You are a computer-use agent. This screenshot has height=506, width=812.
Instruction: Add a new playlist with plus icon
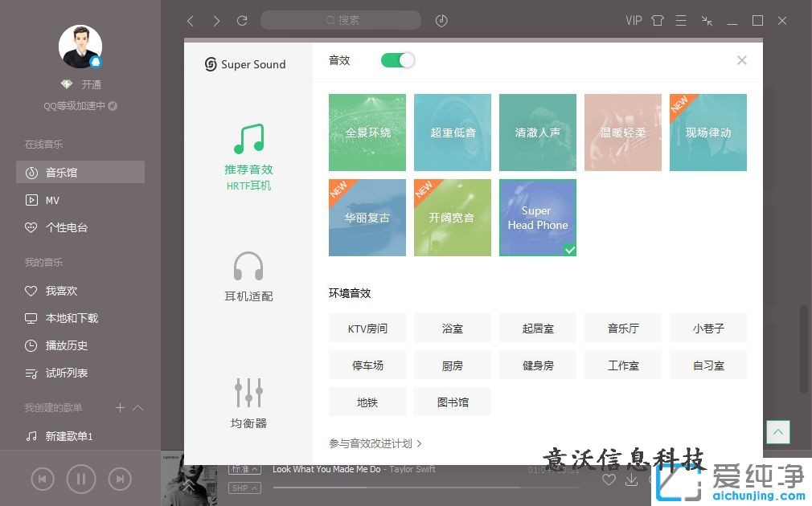[120, 408]
